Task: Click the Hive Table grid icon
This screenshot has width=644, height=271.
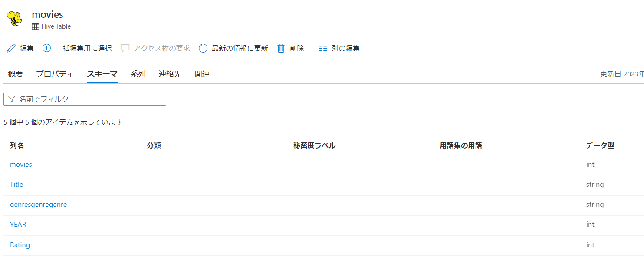Action: pyautogui.click(x=35, y=26)
